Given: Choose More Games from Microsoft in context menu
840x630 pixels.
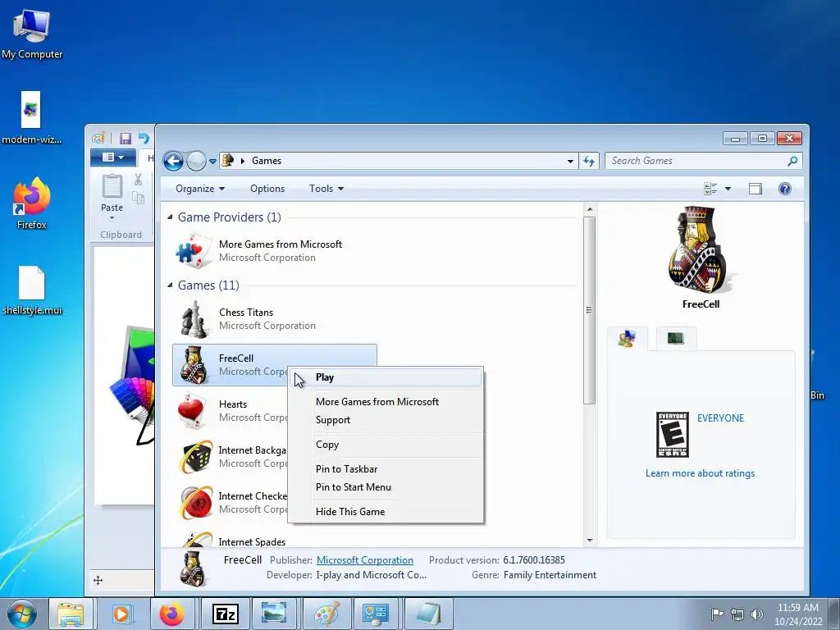Looking at the screenshot, I should pyautogui.click(x=386, y=402).
